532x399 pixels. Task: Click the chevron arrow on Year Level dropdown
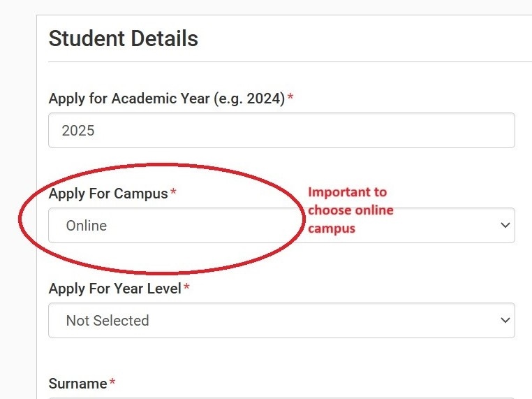pyautogui.click(x=505, y=320)
